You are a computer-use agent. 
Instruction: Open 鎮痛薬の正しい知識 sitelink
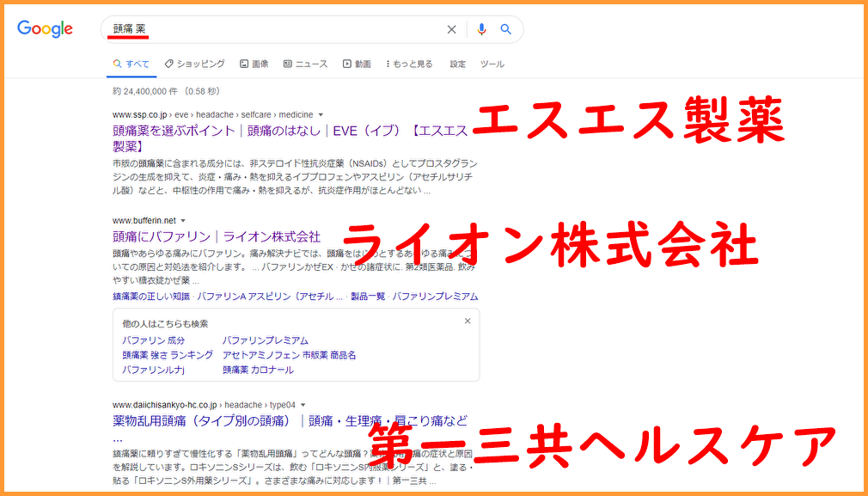coord(150,297)
